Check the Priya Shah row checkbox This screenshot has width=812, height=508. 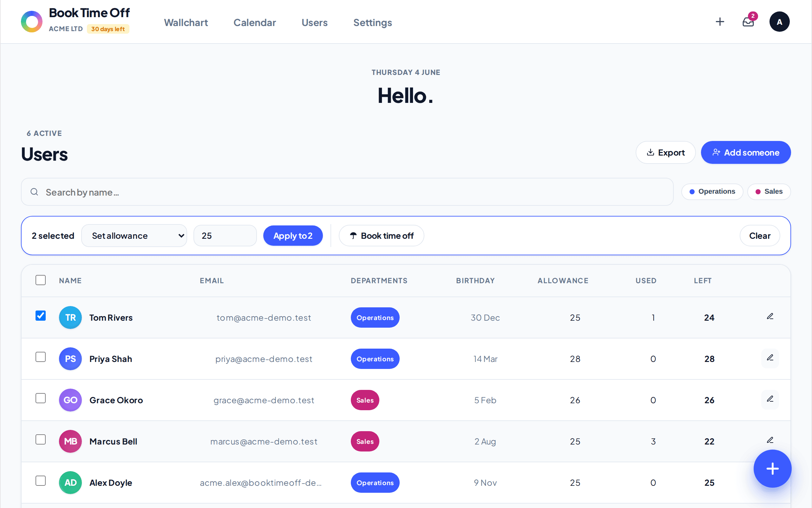pos(41,357)
